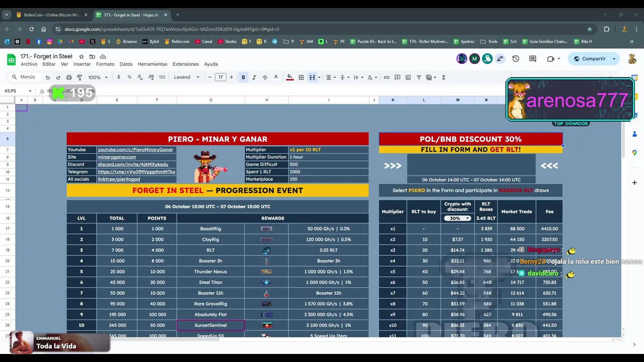644x362 pixels.
Task: Star the document 171.- Forget in Steel
Action: [x=82, y=57]
